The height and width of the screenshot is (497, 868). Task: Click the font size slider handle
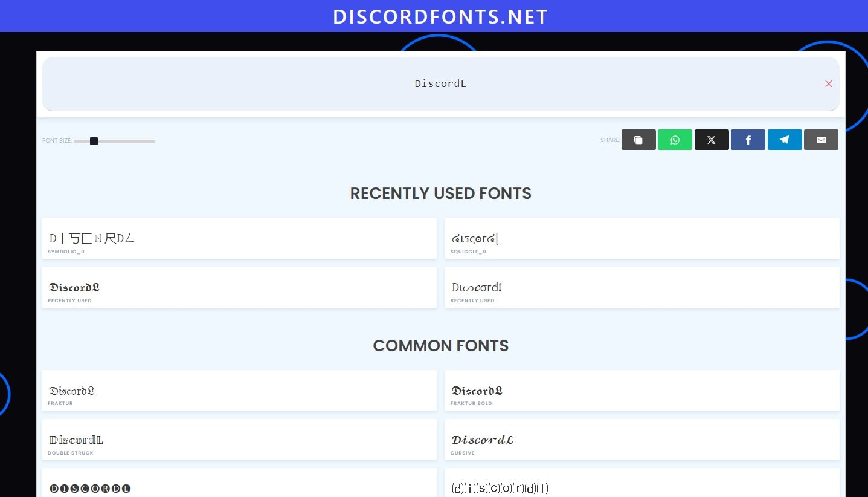coord(94,141)
